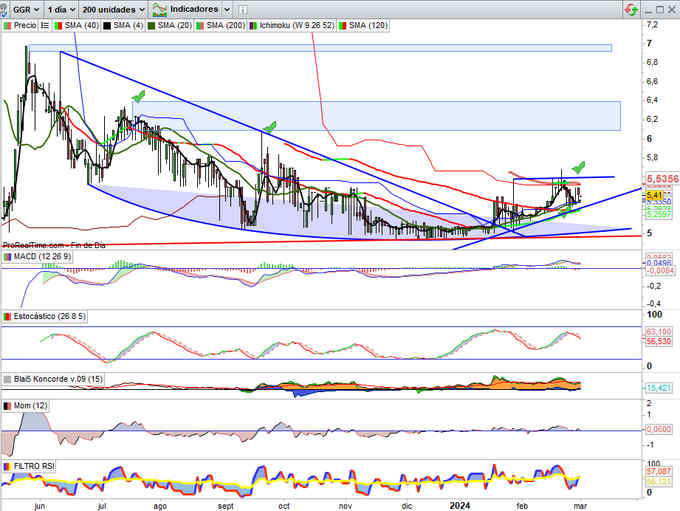Click the SMA (120) color swatch
Screen dimensions: 680x511
(x=346, y=23)
